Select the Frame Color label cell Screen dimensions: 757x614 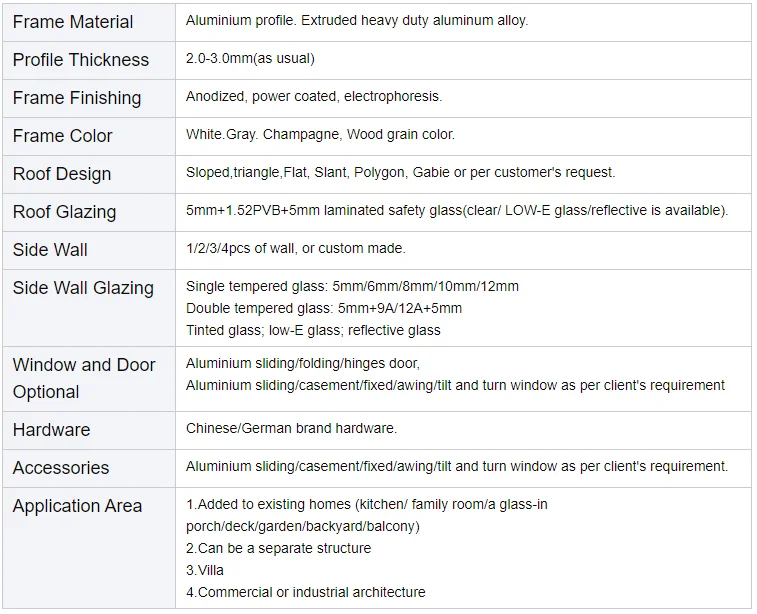pos(63,136)
